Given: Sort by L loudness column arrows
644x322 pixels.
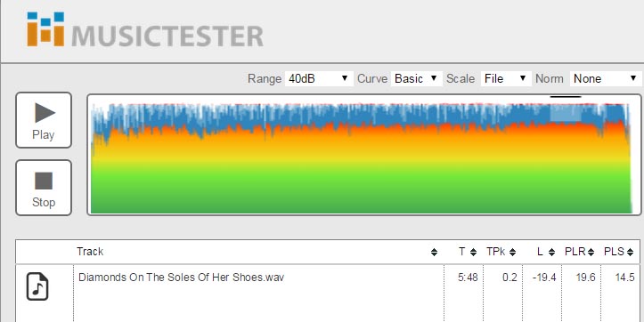Looking at the screenshot, I should [551, 253].
